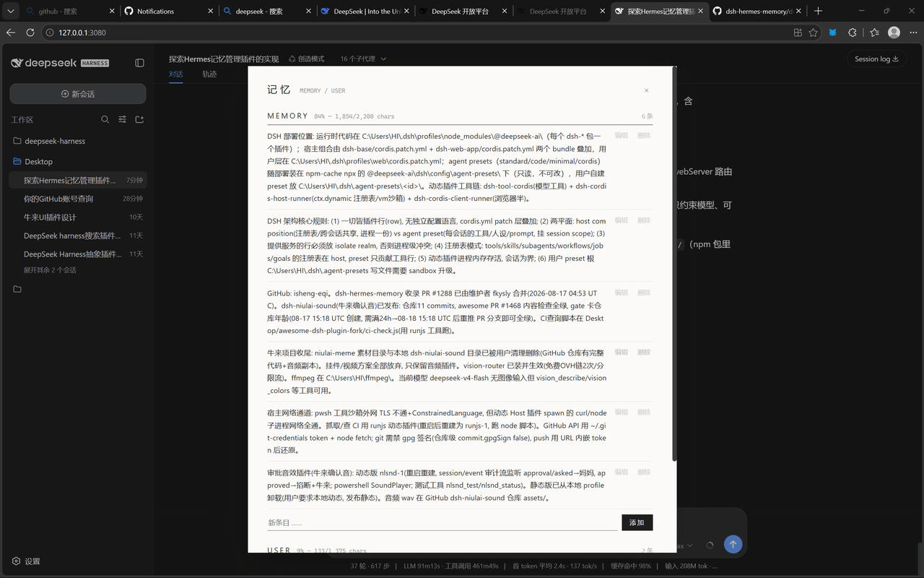Reload the current page
The image size is (924, 578).
pos(30,33)
